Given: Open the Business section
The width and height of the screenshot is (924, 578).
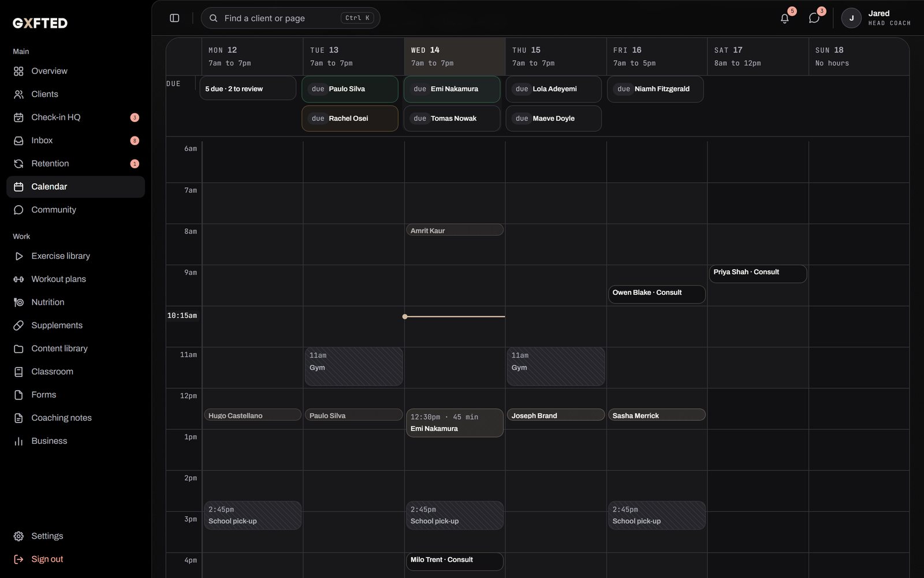Looking at the screenshot, I should coord(76,441).
